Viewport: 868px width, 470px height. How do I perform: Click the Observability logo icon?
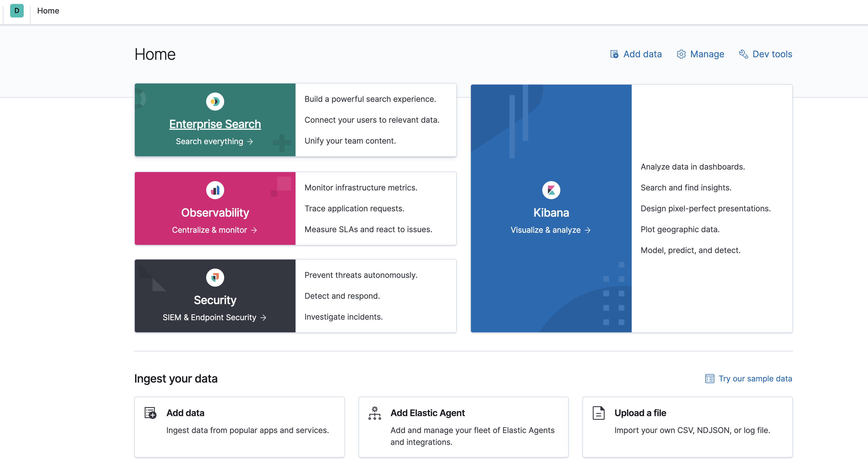215,190
